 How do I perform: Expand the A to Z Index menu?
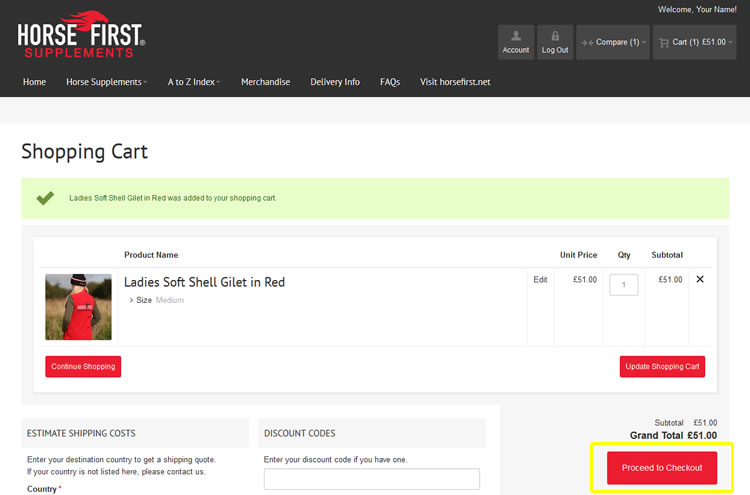click(x=193, y=82)
